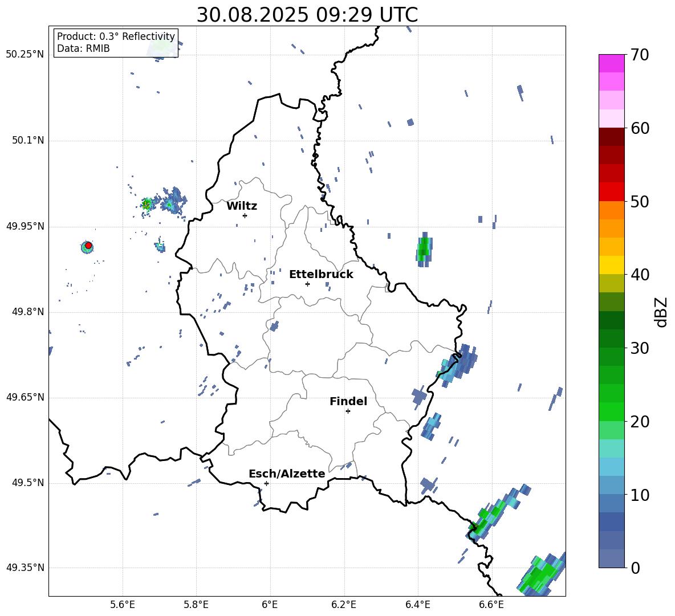This screenshot has height=616, width=675.
Task: Click the colorbar tick value 20
Action: [640, 421]
